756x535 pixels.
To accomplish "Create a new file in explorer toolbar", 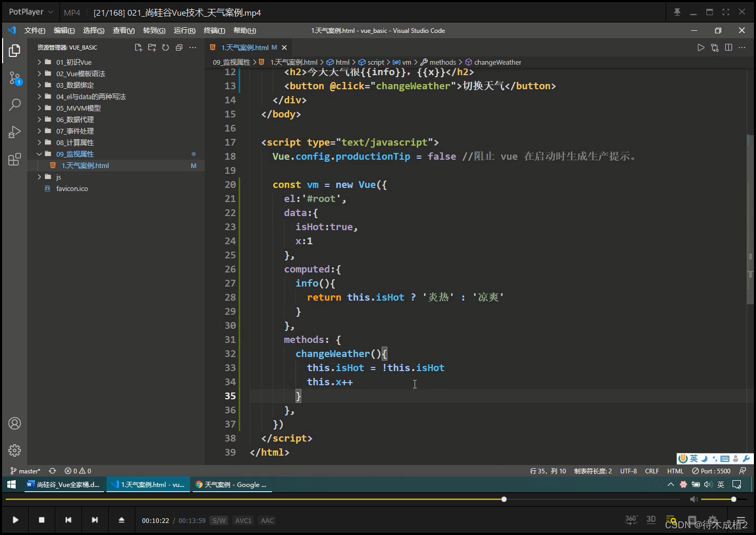I will coord(138,47).
